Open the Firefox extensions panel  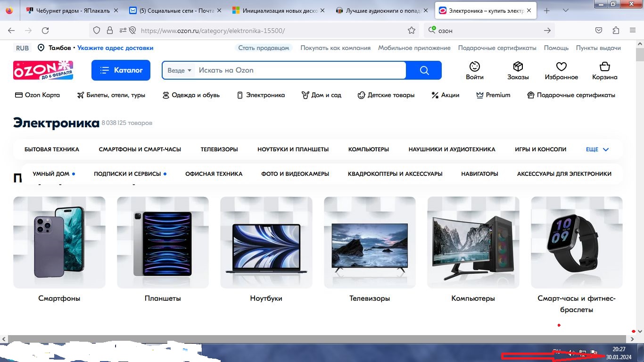pos(616,30)
